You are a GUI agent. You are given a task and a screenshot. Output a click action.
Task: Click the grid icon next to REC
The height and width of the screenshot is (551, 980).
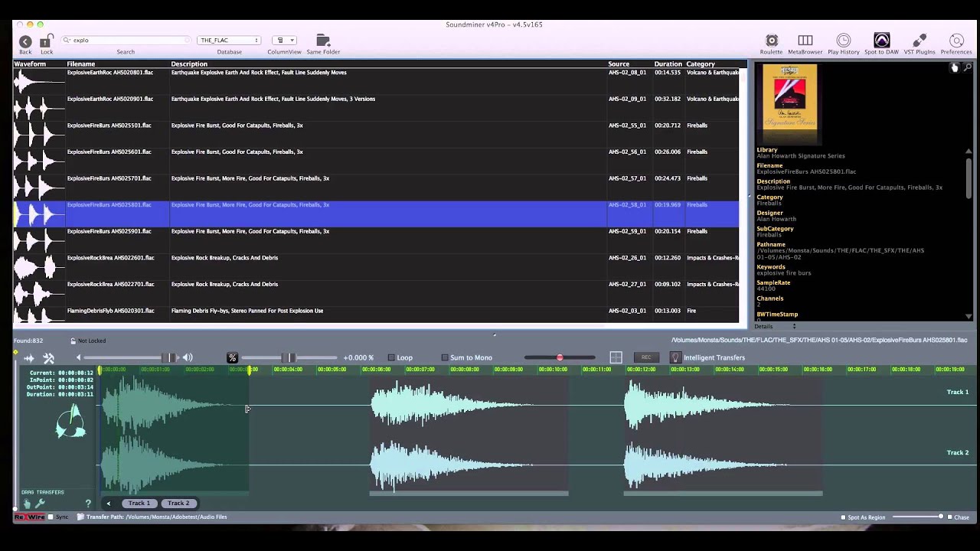click(616, 357)
